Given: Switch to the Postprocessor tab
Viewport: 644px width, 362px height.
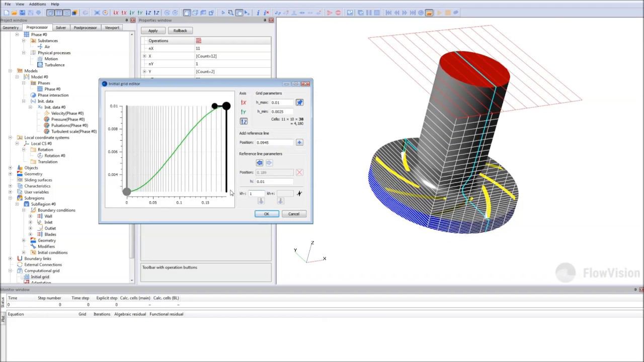Looking at the screenshot, I should click(85, 28).
